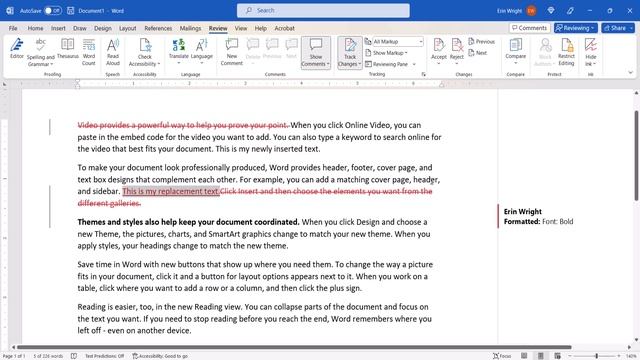Go to Previous tracked change
The height and width of the screenshot is (360, 640).
[482, 42]
